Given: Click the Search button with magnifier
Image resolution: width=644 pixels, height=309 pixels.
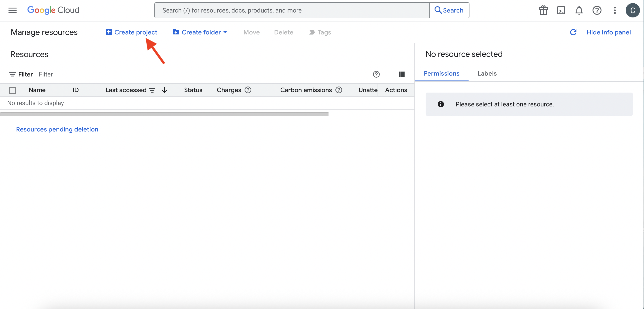Looking at the screenshot, I should coord(449,10).
